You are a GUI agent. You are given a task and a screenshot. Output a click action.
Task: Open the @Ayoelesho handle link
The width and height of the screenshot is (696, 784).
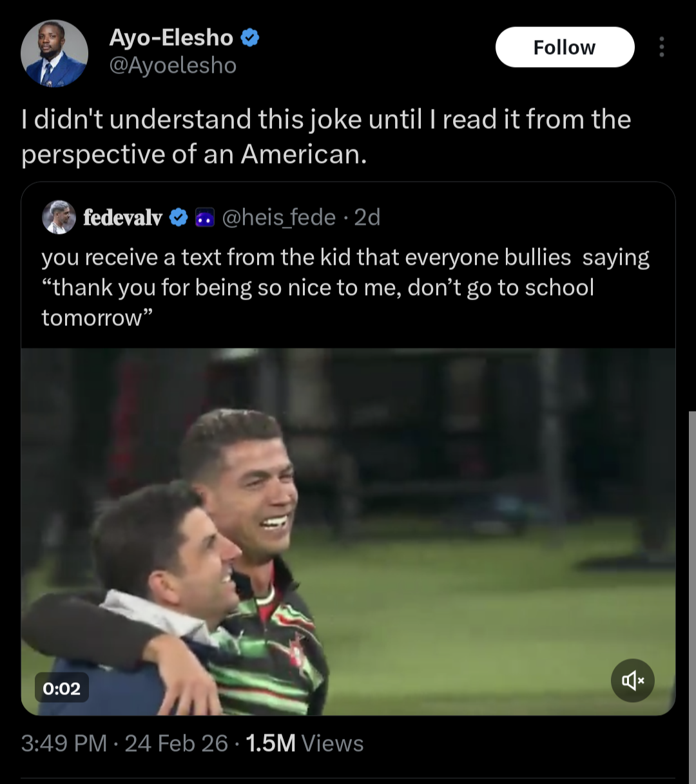coord(173,66)
